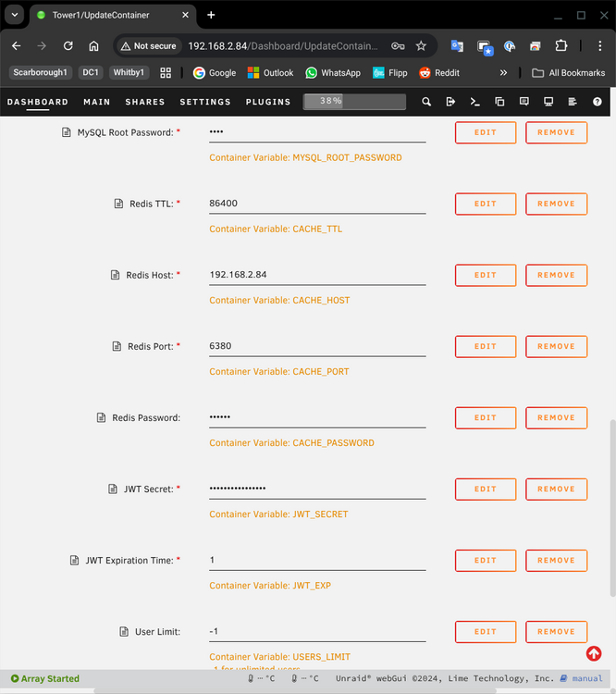Open the SETTINGS menu tab
The height and width of the screenshot is (694, 616).
[x=205, y=102]
